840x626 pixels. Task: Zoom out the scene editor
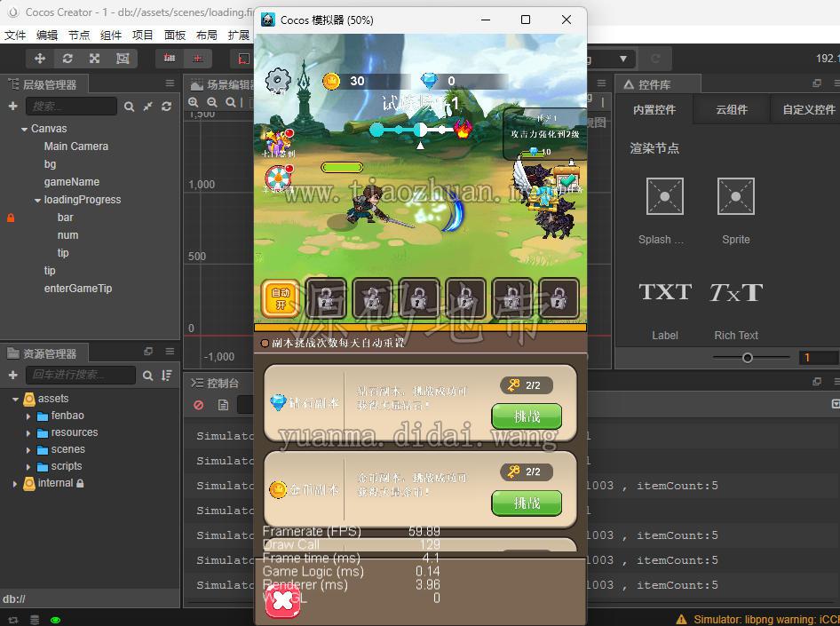click(x=212, y=102)
